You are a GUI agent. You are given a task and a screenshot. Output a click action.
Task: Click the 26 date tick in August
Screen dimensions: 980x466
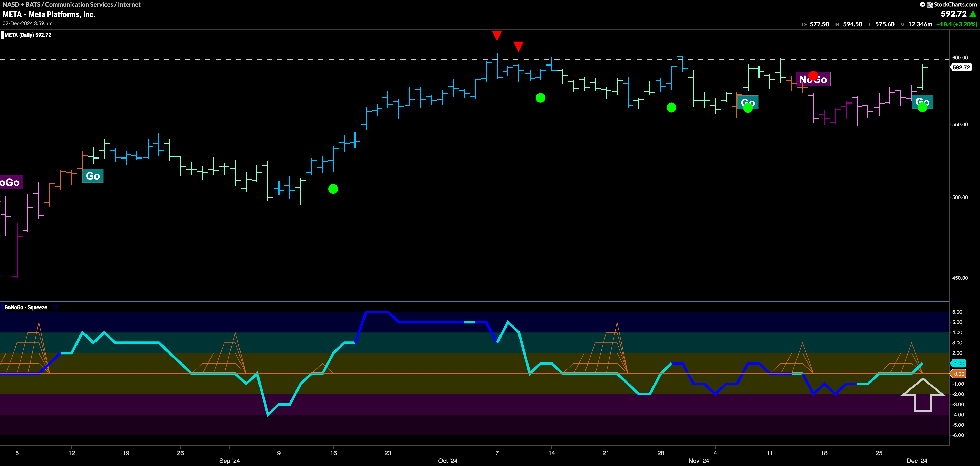tap(180, 453)
